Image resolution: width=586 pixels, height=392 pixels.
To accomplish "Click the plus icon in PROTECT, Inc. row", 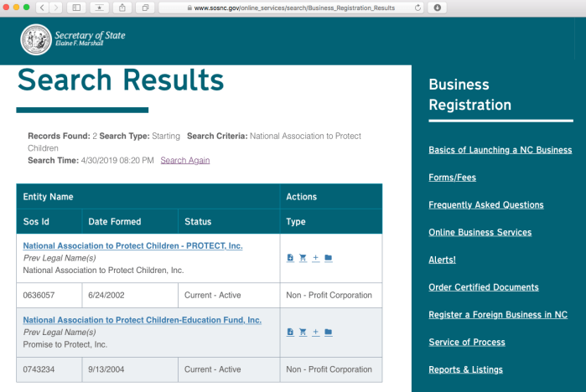I will point(315,258).
